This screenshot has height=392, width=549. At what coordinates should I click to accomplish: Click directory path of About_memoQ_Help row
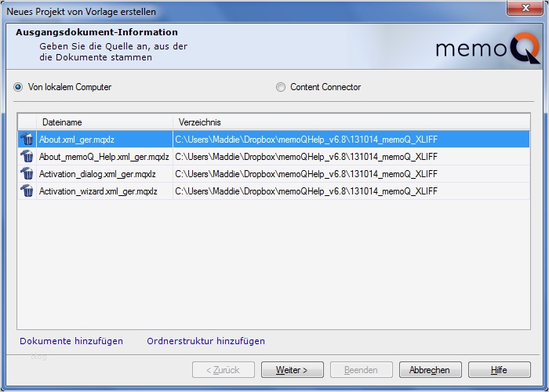point(307,157)
